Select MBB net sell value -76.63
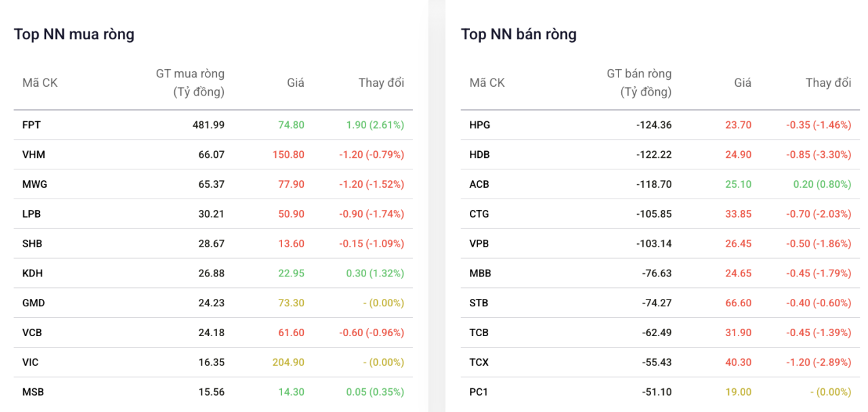The width and height of the screenshot is (868, 412). [657, 273]
